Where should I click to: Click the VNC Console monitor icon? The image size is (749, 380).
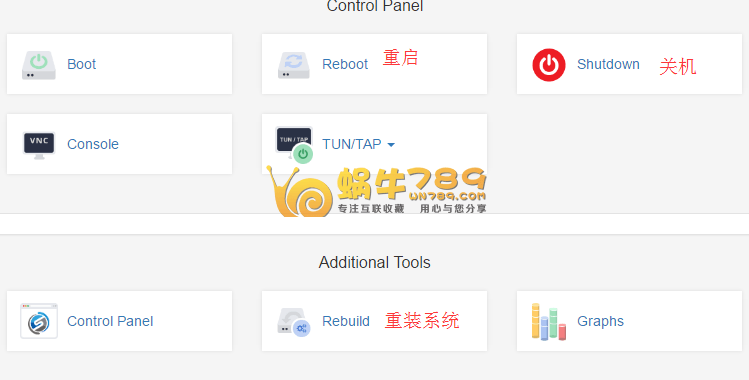[39, 145]
